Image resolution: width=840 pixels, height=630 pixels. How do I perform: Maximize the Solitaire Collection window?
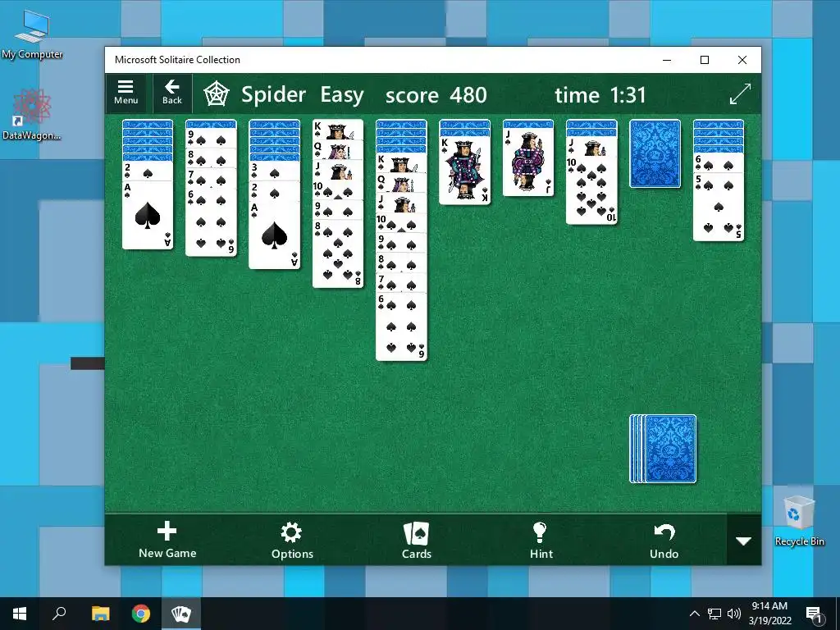(x=705, y=60)
